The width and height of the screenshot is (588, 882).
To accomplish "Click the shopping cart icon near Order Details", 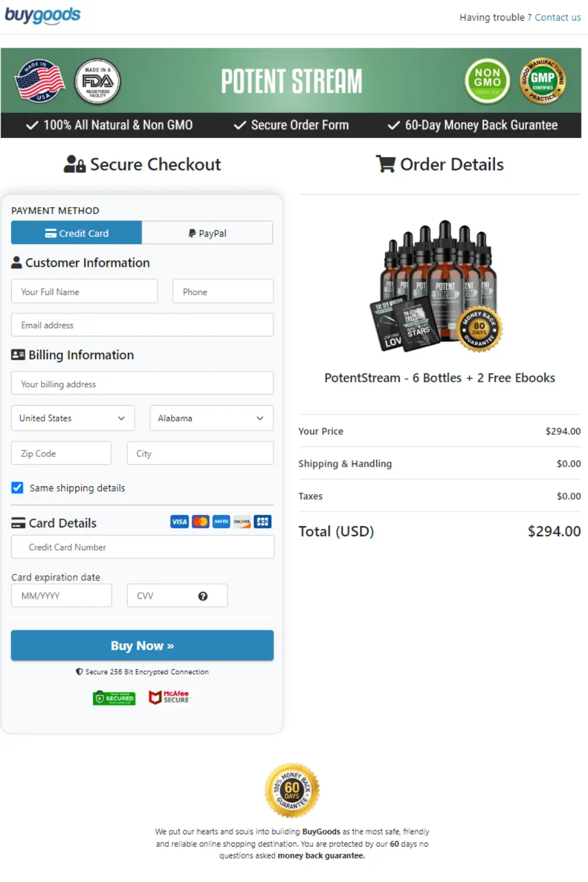I will (x=385, y=164).
